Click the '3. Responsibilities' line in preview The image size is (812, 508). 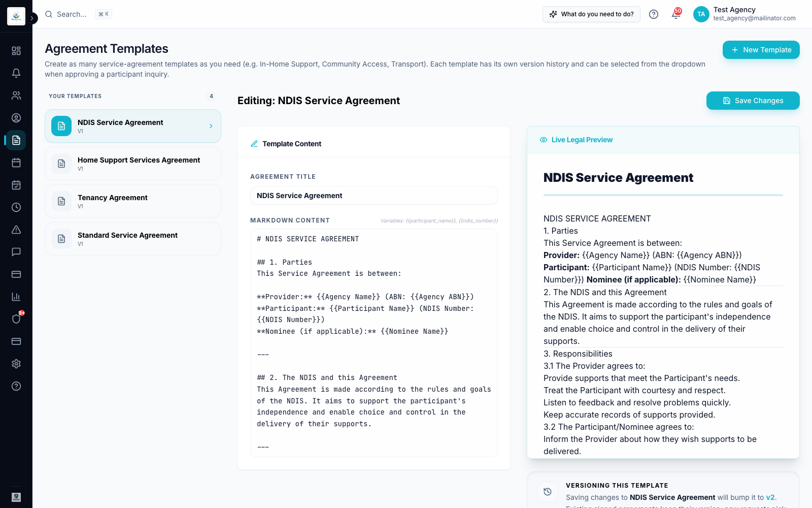click(x=578, y=354)
